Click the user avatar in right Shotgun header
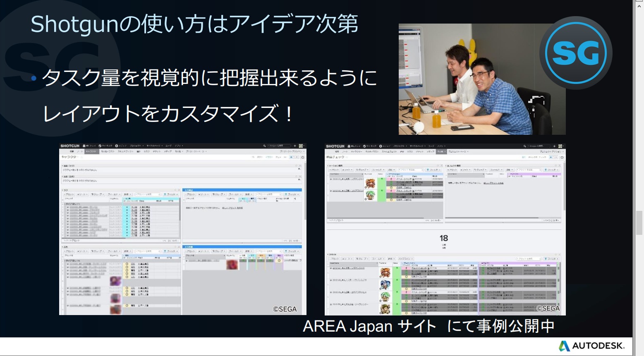Image resolution: width=644 pixels, height=356 pixels. (561, 146)
